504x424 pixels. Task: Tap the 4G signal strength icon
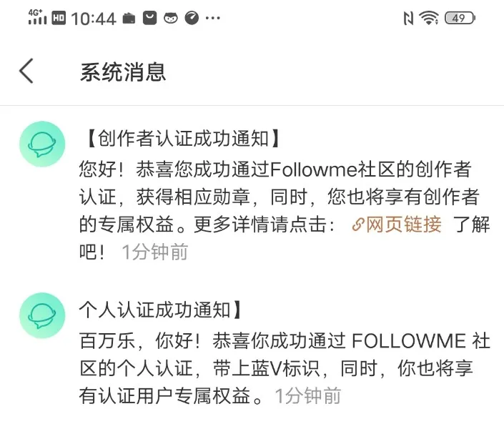(x=37, y=17)
